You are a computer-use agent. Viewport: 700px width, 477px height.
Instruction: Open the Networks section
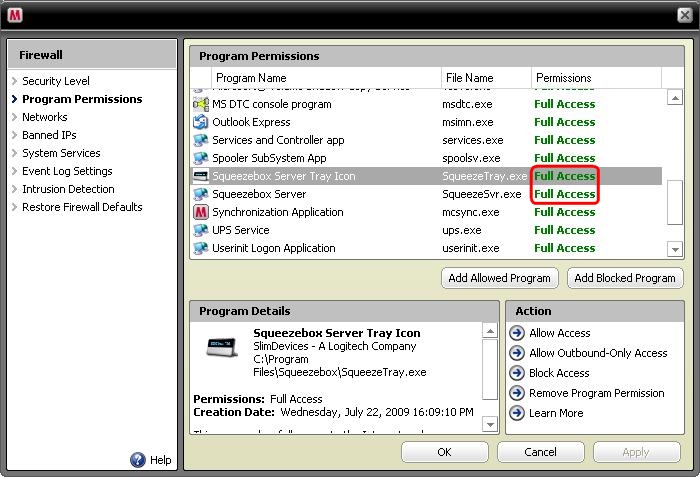click(45, 117)
